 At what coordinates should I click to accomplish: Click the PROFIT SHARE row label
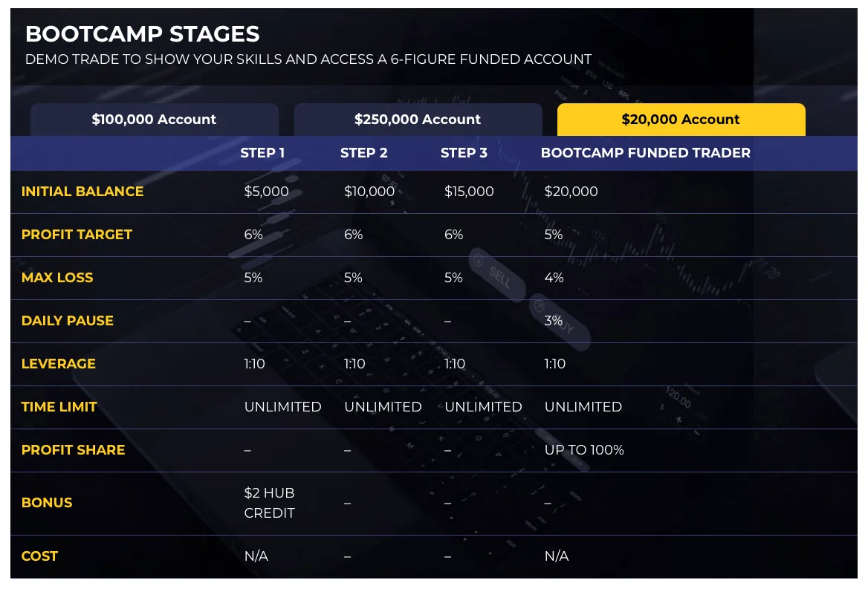tap(73, 450)
